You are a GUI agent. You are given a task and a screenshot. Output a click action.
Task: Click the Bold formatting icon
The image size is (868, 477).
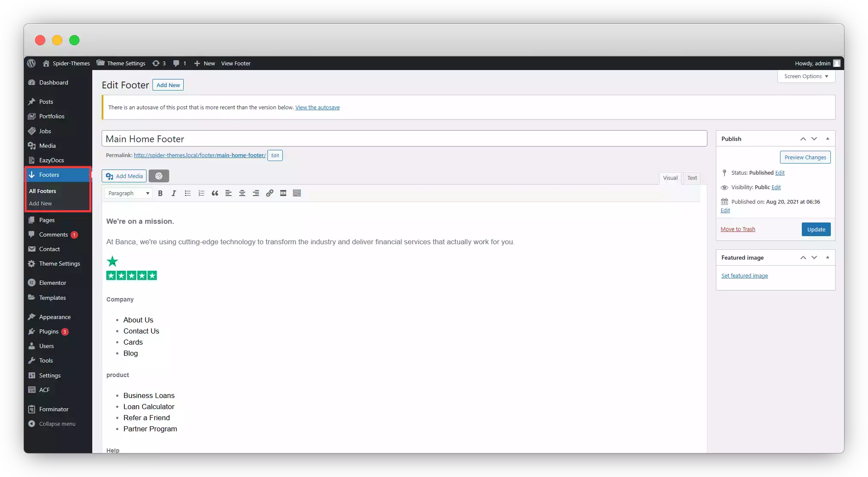(160, 193)
